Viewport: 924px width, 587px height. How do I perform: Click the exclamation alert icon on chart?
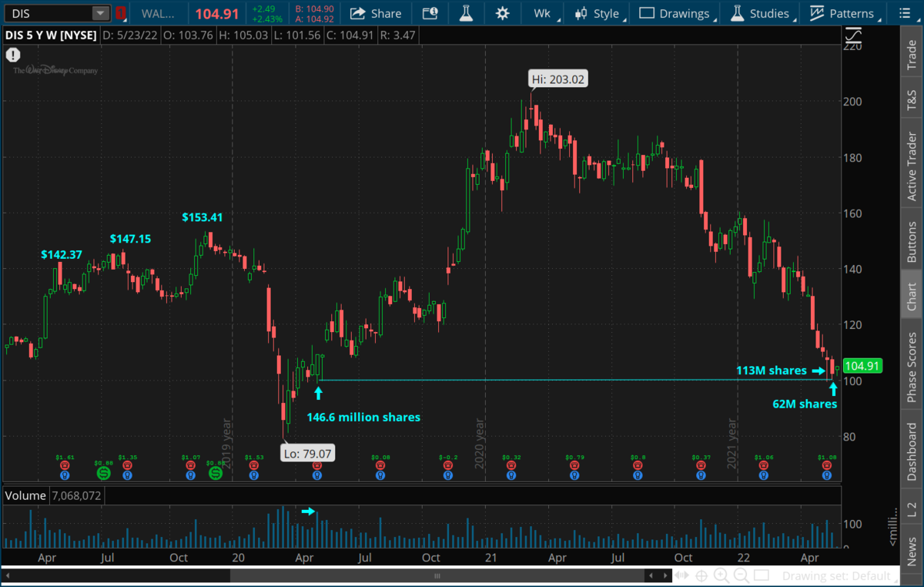pyautogui.click(x=13, y=55)
